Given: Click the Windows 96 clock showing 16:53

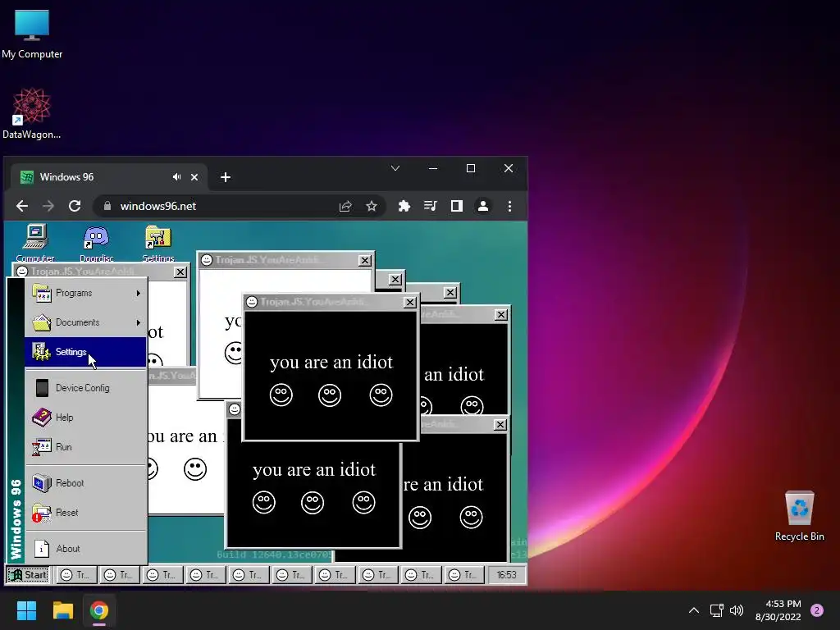Looking at the screenshot, I should (506, 575).
